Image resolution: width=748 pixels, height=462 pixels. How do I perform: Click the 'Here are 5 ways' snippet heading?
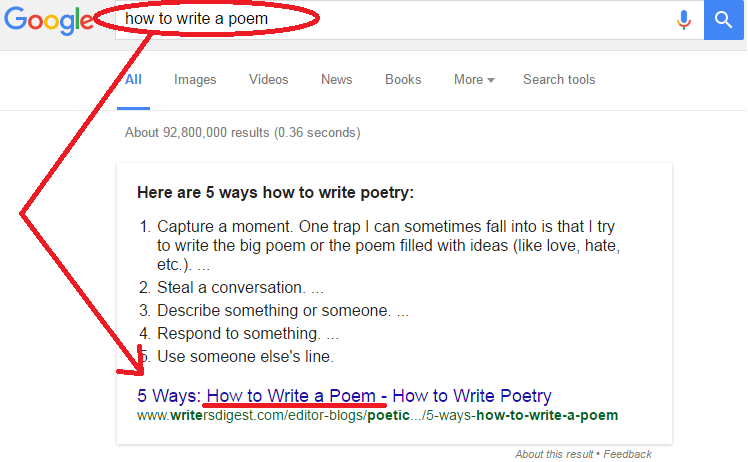(275, 192)
